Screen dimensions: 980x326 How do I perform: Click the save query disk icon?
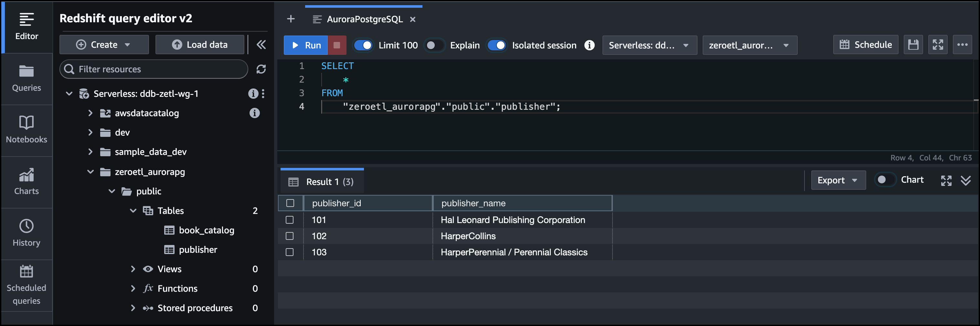(x=913, y=45)
